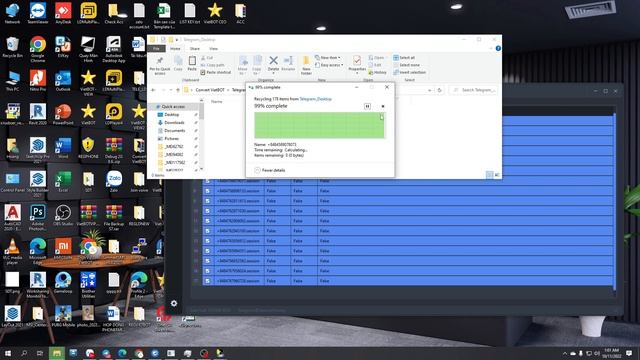This screenshot has width=640, height=360.
Task: Pause the recycling operation
Action: click(367, 106)
